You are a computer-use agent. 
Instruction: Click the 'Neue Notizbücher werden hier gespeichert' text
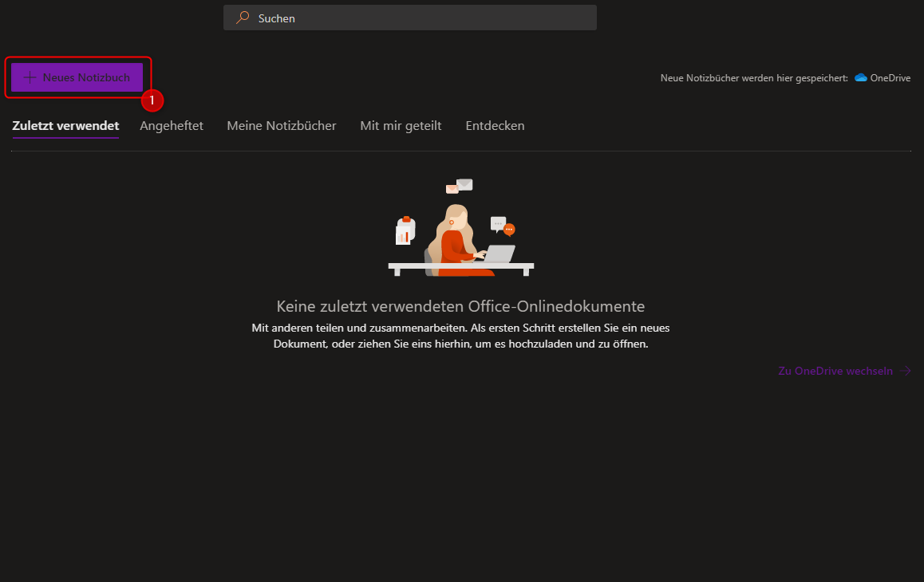(x=753, y=78)
